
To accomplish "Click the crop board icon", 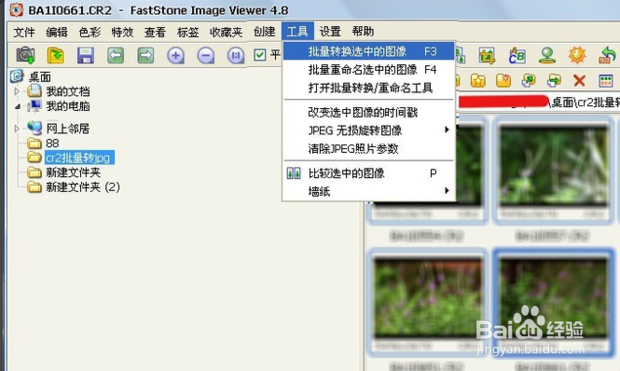I will click(x=487, y=55).
